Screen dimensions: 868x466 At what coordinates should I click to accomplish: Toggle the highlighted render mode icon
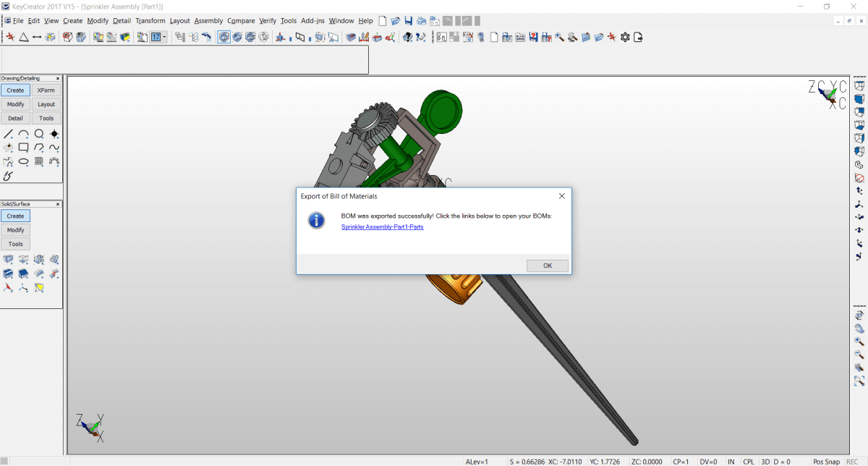point(224,37)
